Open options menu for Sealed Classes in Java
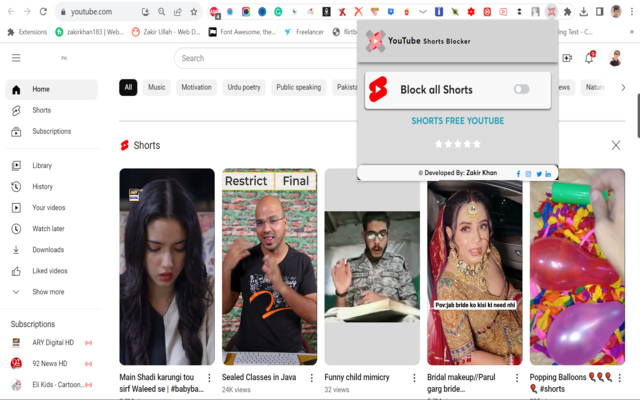 pyautogui.click(x=312, y=378)
